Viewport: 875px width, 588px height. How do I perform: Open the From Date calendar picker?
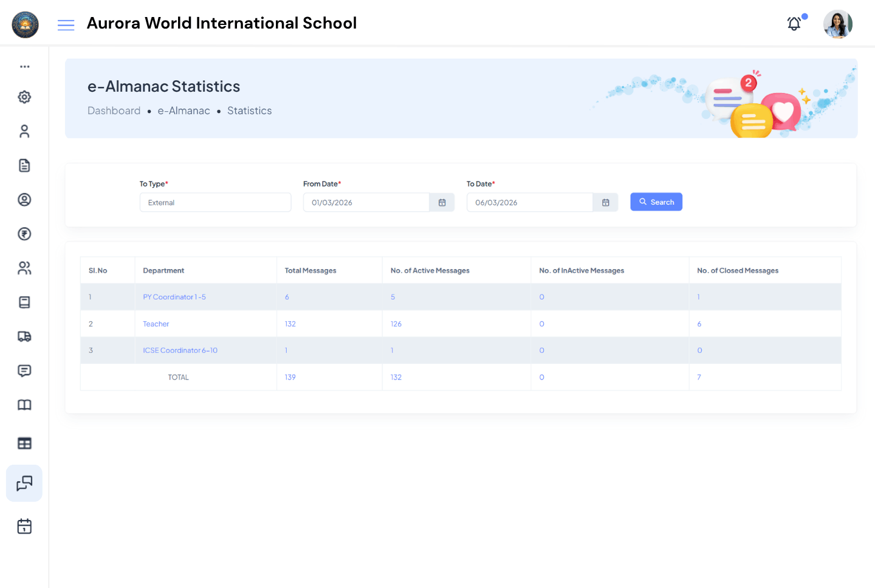[442, 202]
